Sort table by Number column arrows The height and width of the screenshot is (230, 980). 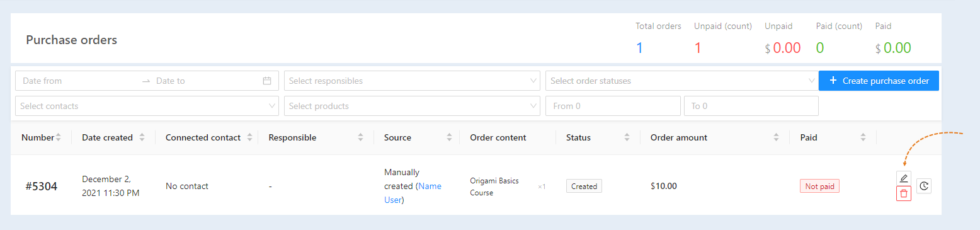[59, 137]
